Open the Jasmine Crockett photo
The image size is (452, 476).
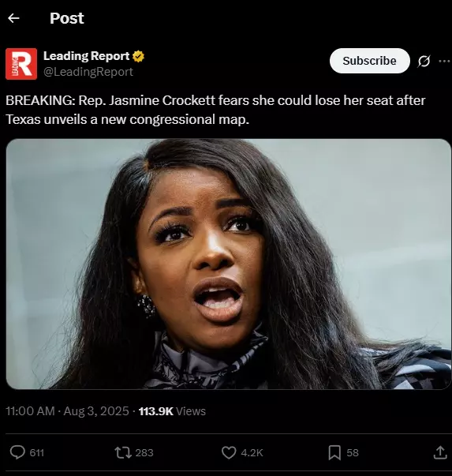tap(229, 264)
